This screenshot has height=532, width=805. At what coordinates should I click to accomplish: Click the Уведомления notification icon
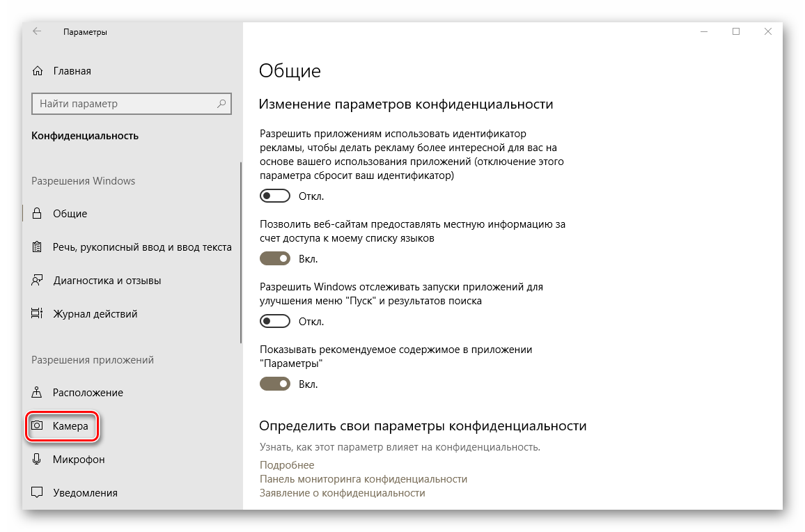38,492
